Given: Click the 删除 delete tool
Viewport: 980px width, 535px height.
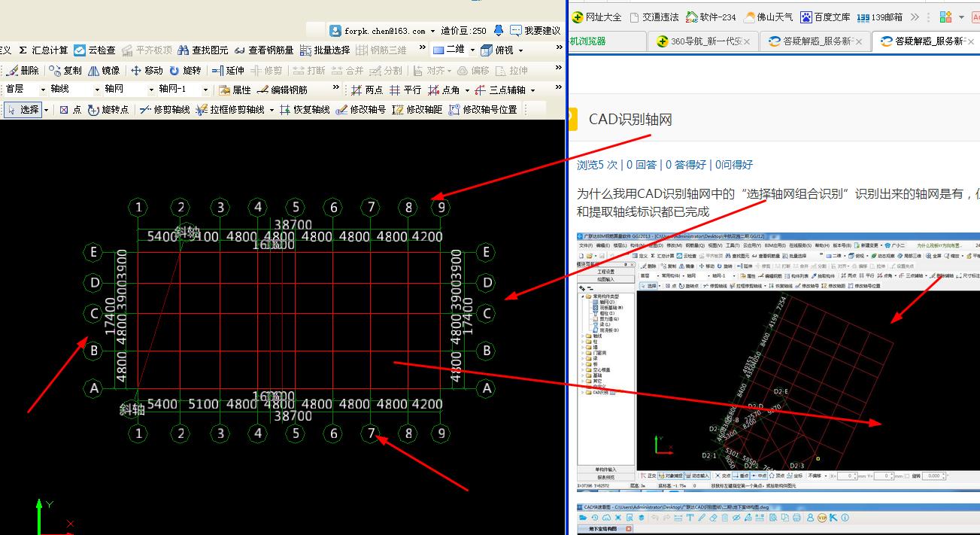Looking at the screenshot, I should coord(23,70).
